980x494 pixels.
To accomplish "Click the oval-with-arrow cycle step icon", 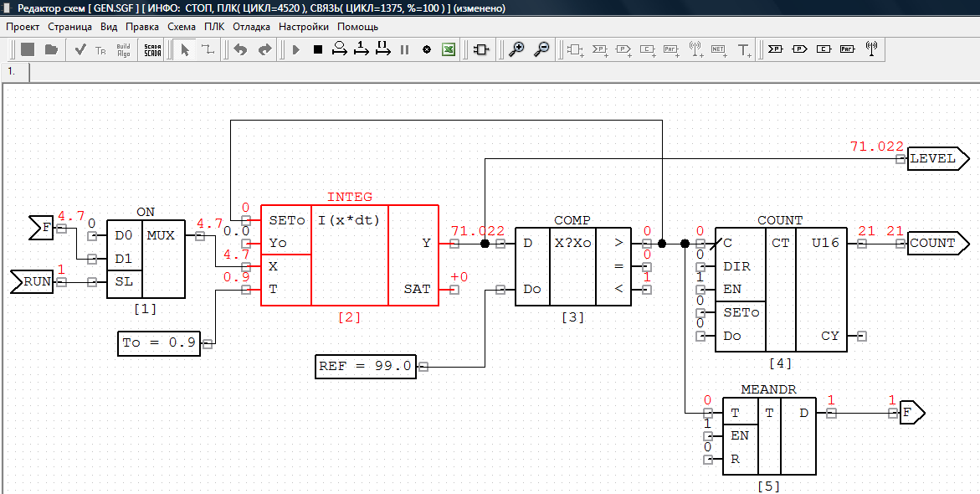I will [x=340, y=49].
